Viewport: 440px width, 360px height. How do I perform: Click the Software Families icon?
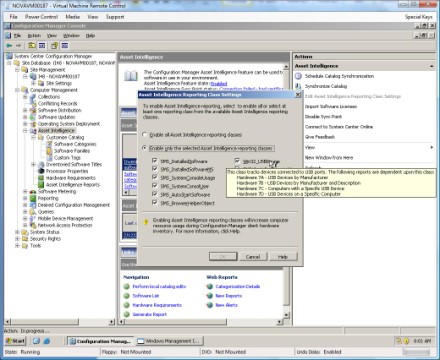49,151
